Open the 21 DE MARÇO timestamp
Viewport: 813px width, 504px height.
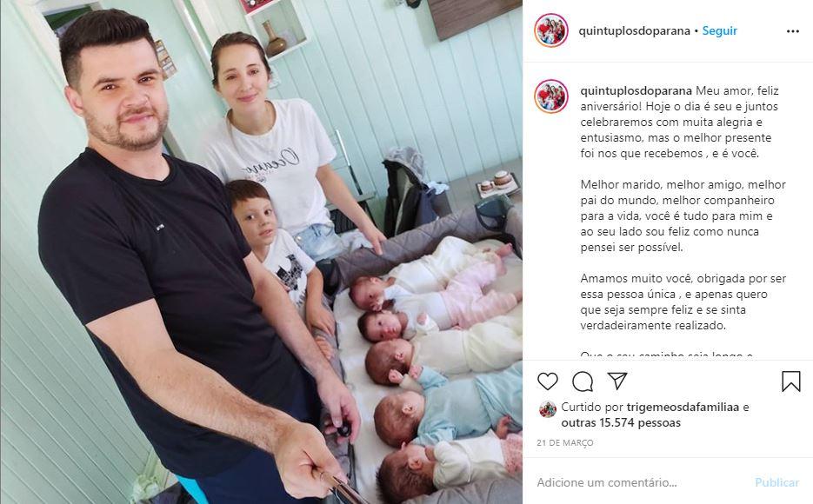tap(565, 443)
